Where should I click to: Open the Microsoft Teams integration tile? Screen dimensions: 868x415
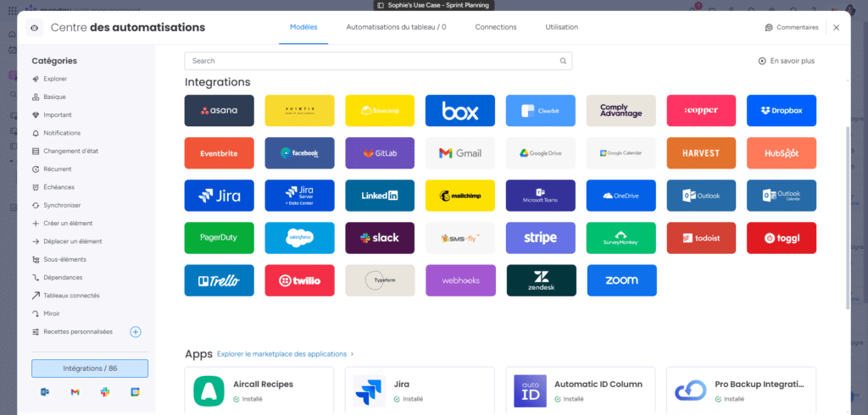point(540,196)
